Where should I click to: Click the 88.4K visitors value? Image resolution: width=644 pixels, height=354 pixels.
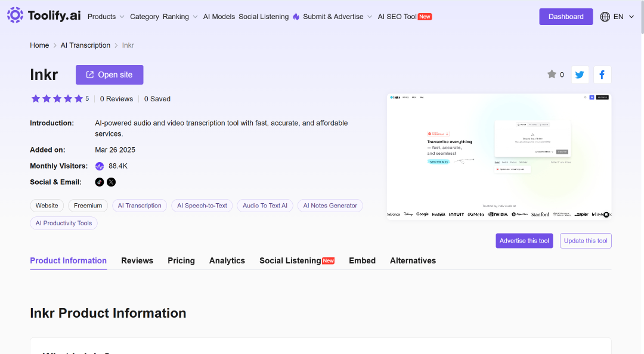(x=118, y=166)
